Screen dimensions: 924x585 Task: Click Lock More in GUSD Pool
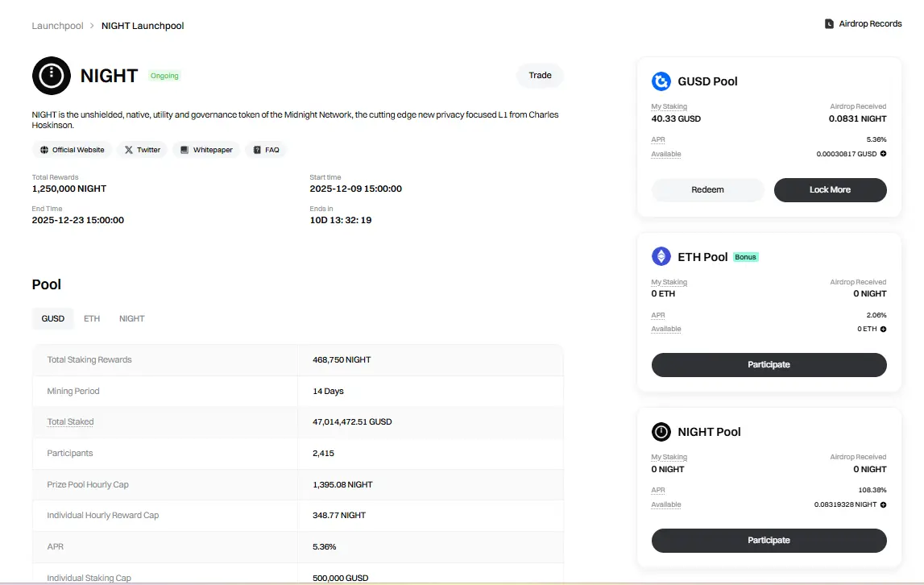click(x=830, y=190)
